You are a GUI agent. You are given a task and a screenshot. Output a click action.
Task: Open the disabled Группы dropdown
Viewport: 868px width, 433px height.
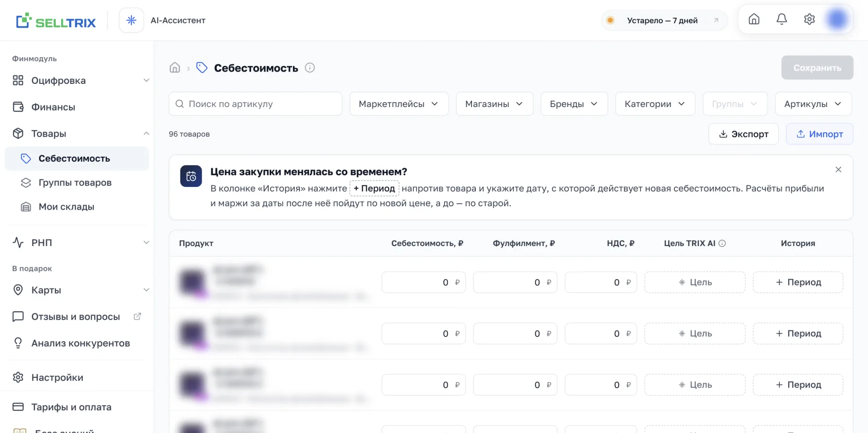coord(735,104)
